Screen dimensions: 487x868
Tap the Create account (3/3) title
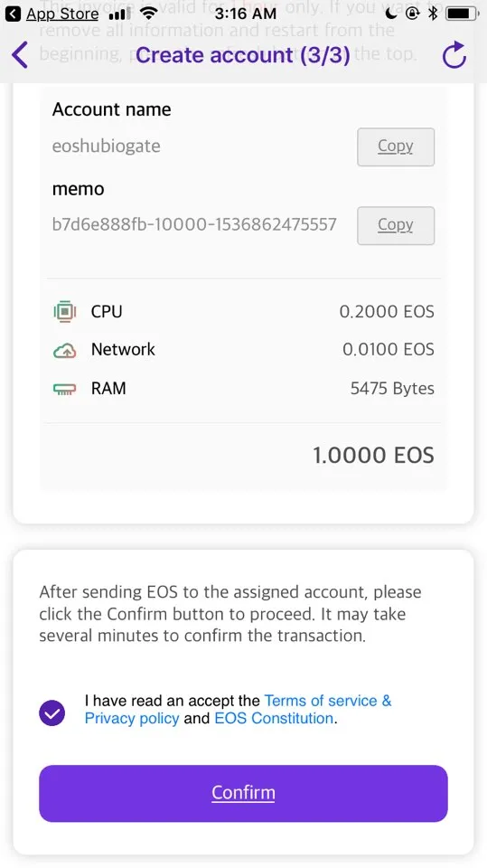(x=243, y=55)
